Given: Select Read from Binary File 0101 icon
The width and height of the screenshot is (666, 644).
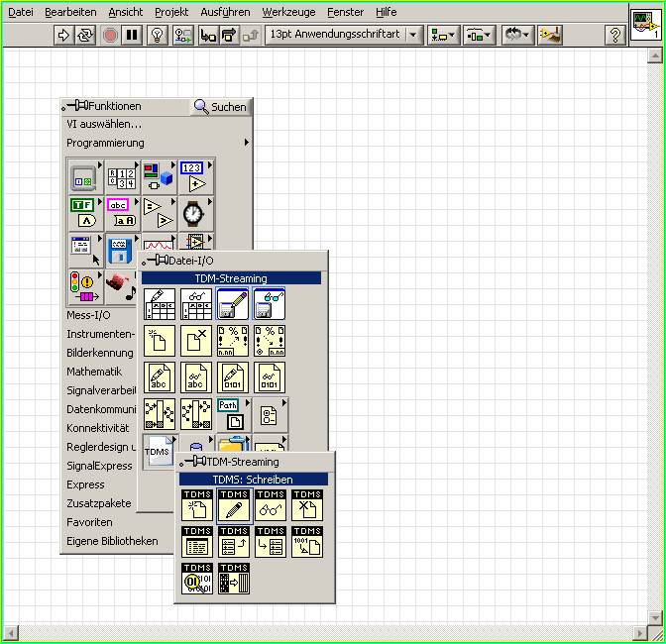Looking at the screenshot, I should pyautogui.click(x=270, y=377).
